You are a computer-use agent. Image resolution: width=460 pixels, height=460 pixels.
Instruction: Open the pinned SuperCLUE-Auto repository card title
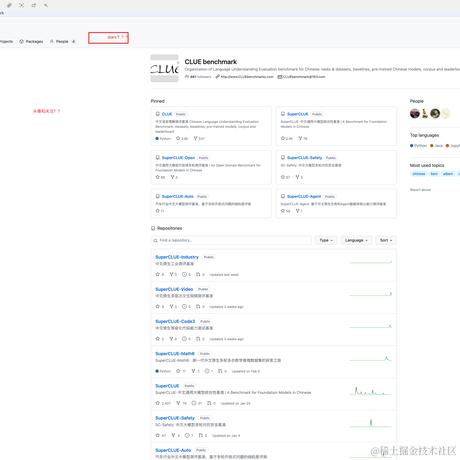coord(177,196)
